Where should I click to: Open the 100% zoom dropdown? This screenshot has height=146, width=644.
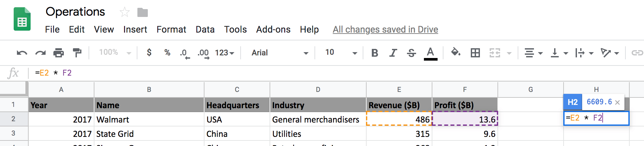[115, 52]
